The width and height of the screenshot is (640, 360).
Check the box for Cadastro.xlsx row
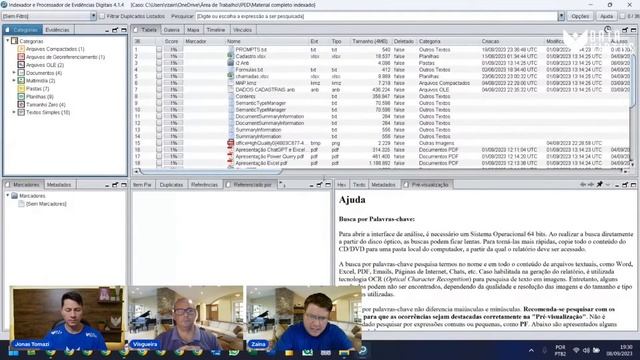coord(159,56)
